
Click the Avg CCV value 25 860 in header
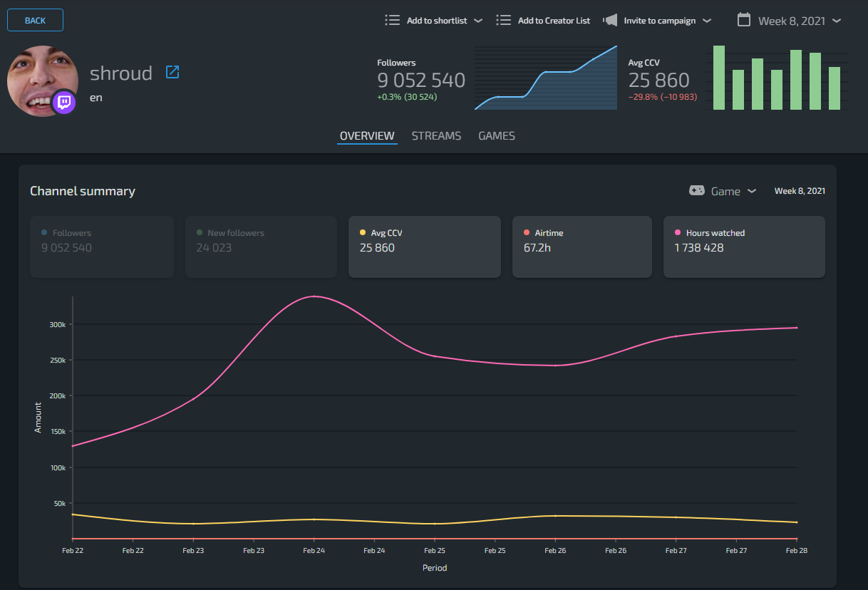coord(659,80)
